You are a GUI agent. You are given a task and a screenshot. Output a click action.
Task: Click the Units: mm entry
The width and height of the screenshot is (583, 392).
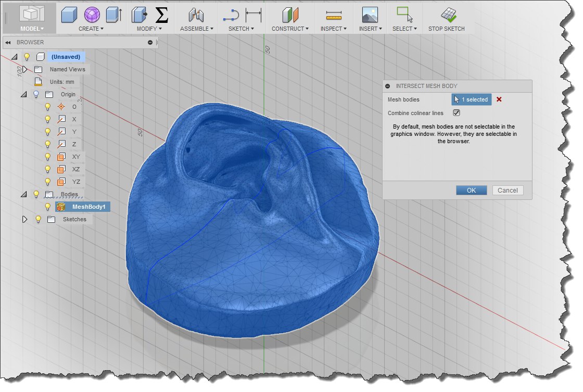[62, 82]
